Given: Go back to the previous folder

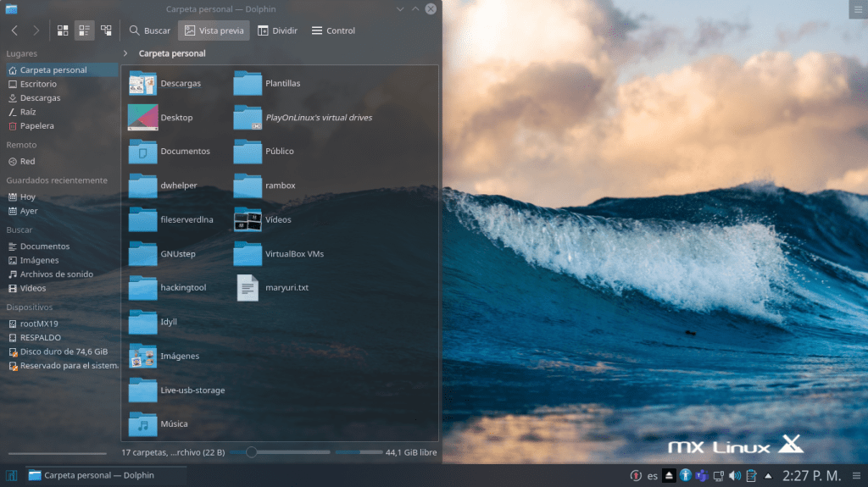Looking at the screenshot, I should click(15, 30).
